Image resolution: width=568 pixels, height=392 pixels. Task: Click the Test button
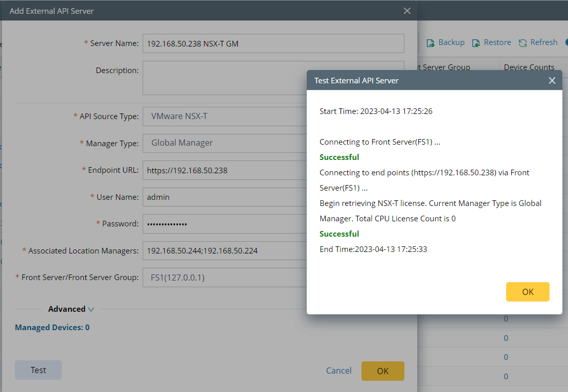click(38, 370)
